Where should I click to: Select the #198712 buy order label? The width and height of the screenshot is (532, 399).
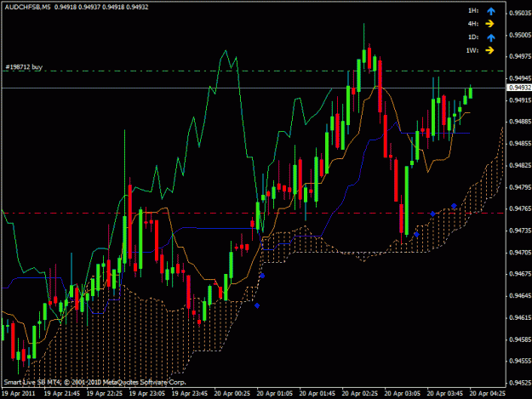tap(24, 66)
